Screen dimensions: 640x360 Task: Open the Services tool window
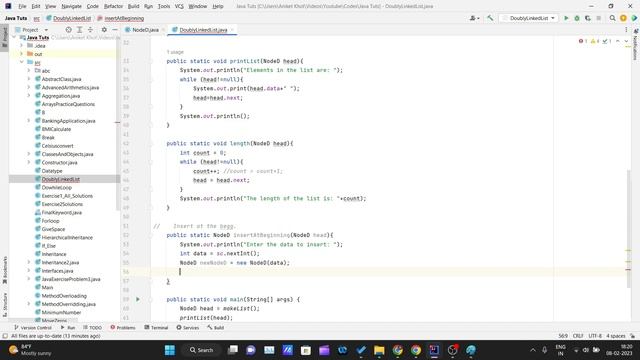pyautogui.click(x=188, y=327)
